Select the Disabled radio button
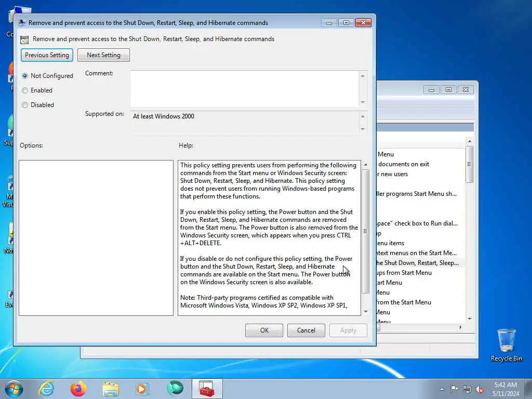532x399 pixels. [25, 105]
